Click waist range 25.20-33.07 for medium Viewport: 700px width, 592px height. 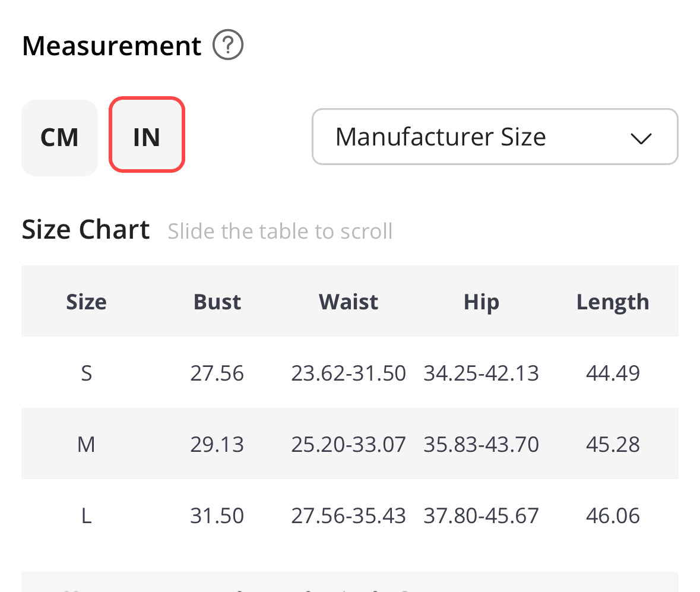349,444
